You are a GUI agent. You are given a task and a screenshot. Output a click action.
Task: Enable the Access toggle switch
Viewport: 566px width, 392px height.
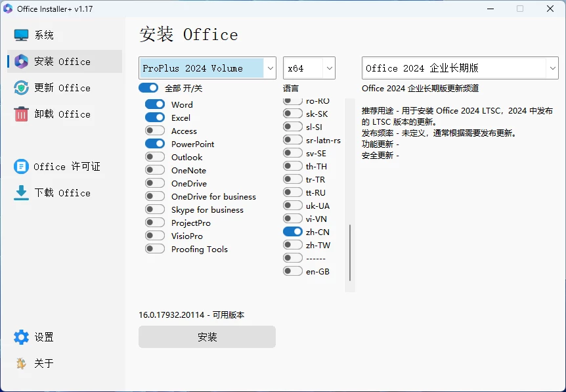point(155,131)
